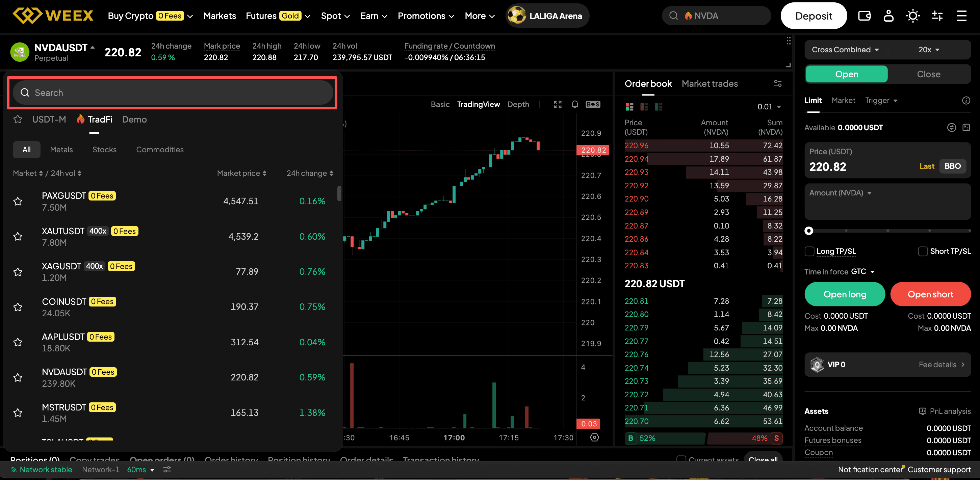
Task: Show bids-only order book view
Action: pyautogui.click(x=659, y=107)
